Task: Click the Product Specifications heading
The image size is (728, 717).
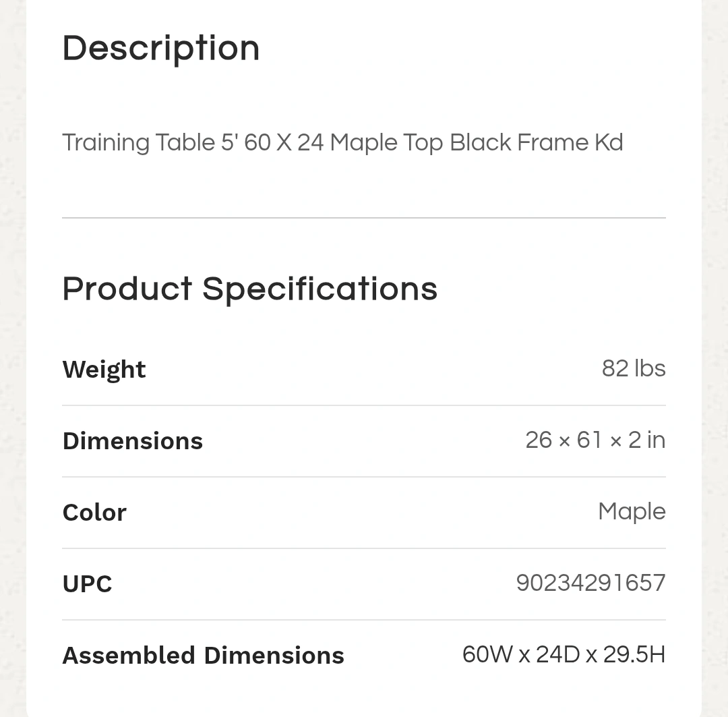Action: [249, 289]
